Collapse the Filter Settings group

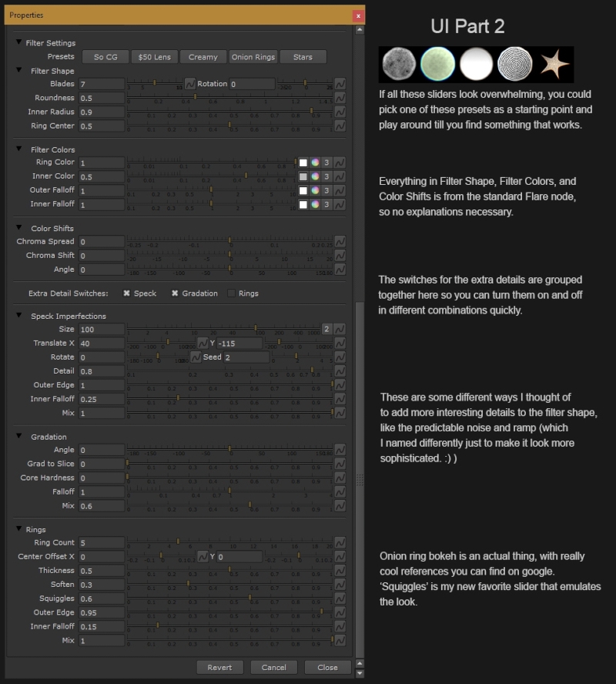pyautogui.click(x=19, y=43)
